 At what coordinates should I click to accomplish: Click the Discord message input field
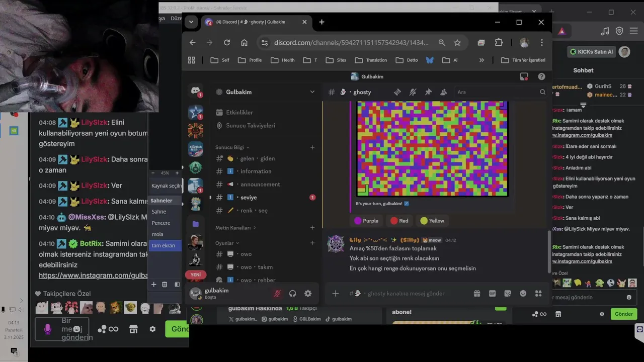(x=406, y=294)
